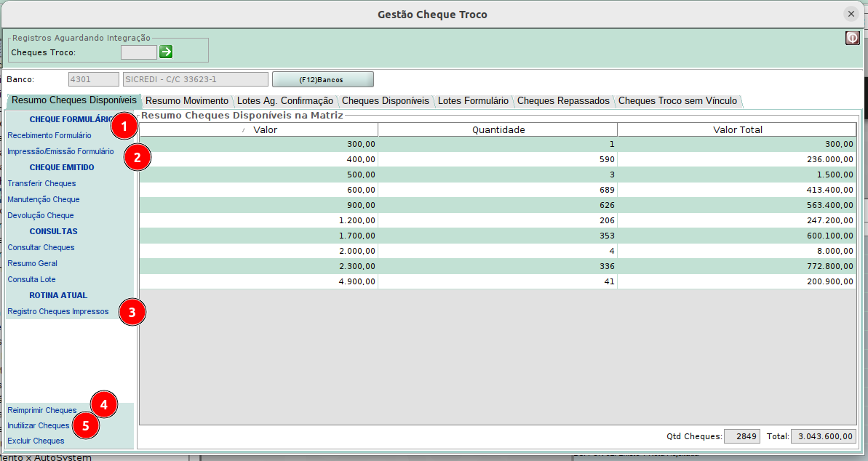Go to the Cheques Repassados tab
This screenshot has height=461, width=868.
click(x=562, y=101)
